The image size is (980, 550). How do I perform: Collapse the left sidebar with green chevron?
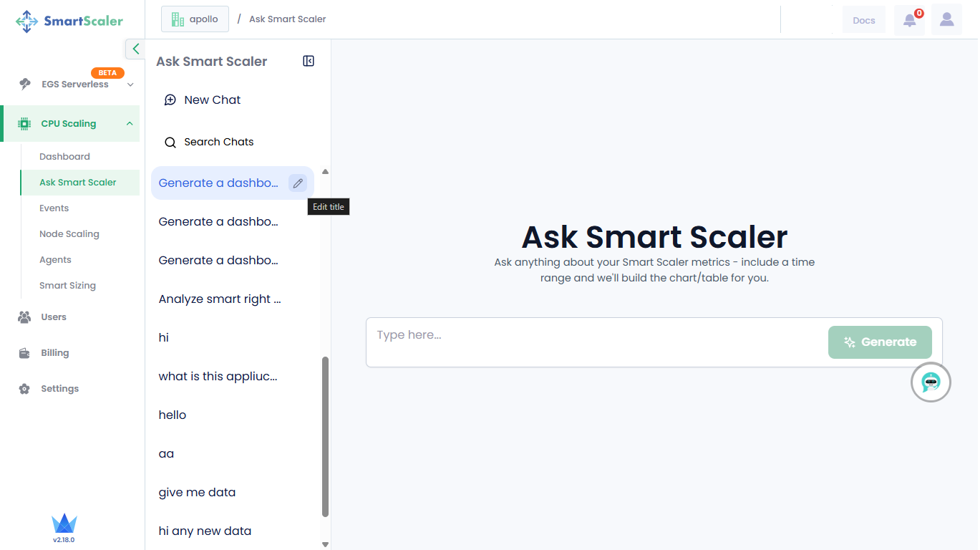135,49
